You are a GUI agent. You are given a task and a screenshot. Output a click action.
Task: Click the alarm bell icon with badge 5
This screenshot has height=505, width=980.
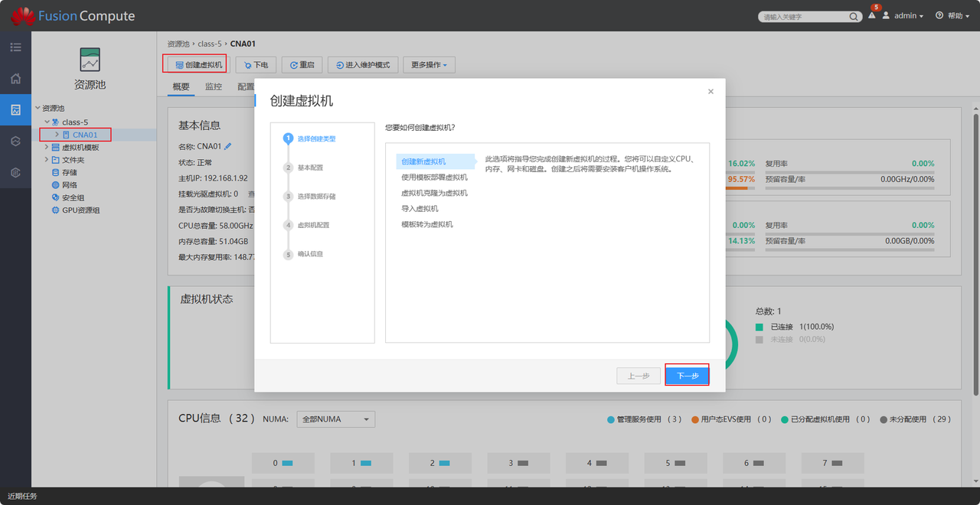click(872, 16)
